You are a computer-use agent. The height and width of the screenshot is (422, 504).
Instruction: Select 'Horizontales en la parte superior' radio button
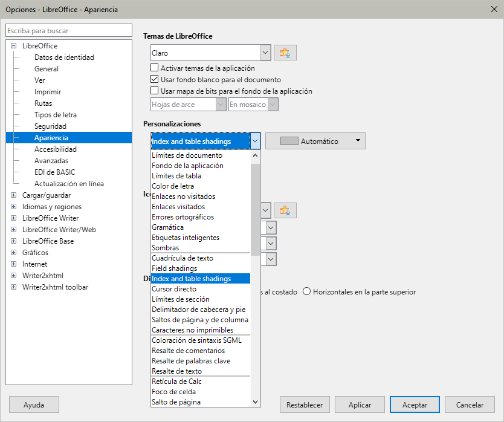click(307, 291)
